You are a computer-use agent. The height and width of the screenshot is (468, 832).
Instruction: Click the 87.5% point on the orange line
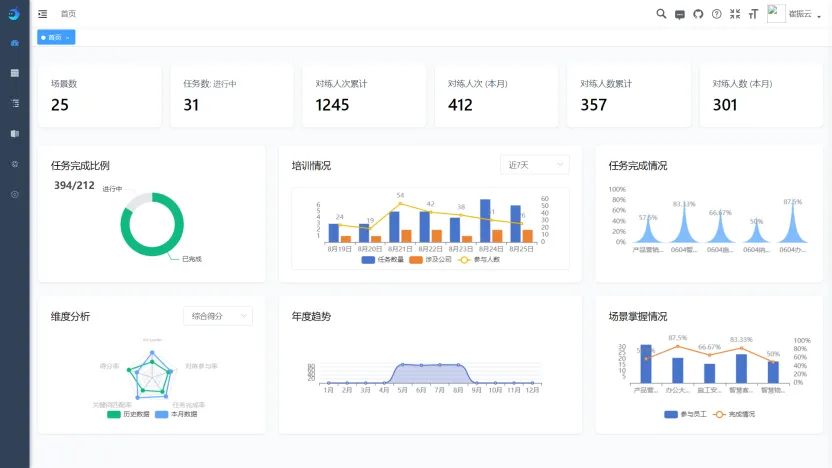click(x=678, y=346)
